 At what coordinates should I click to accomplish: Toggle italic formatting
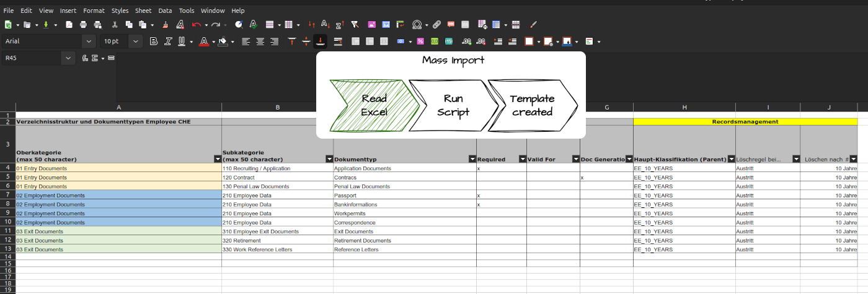(x=168, y=41)
